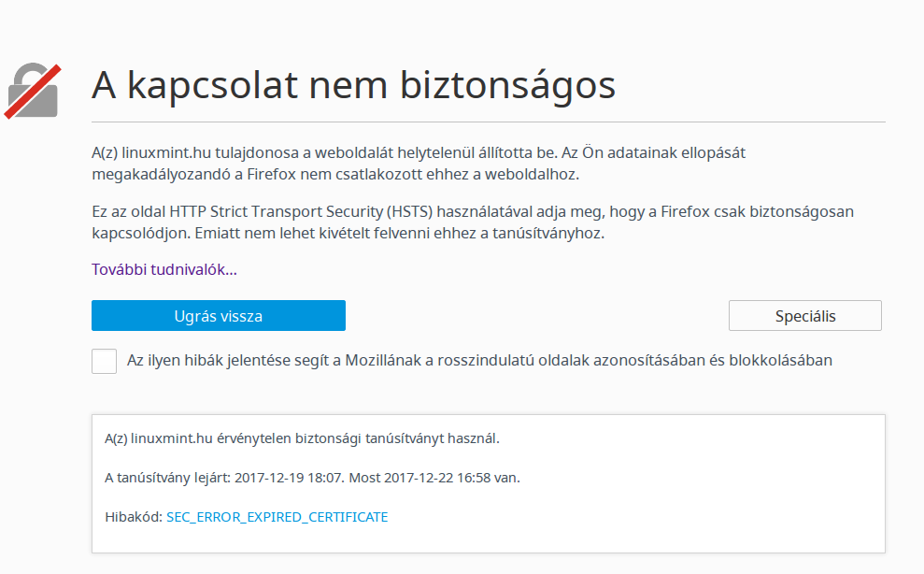The image size is (924, 574).
Task: Click the horizontal divider under the title
Action: point(489,122)
